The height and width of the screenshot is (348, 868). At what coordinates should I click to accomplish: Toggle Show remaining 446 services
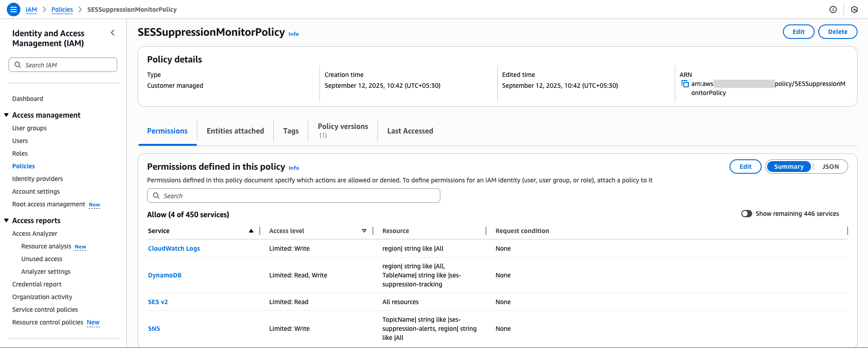pos(746,214)
